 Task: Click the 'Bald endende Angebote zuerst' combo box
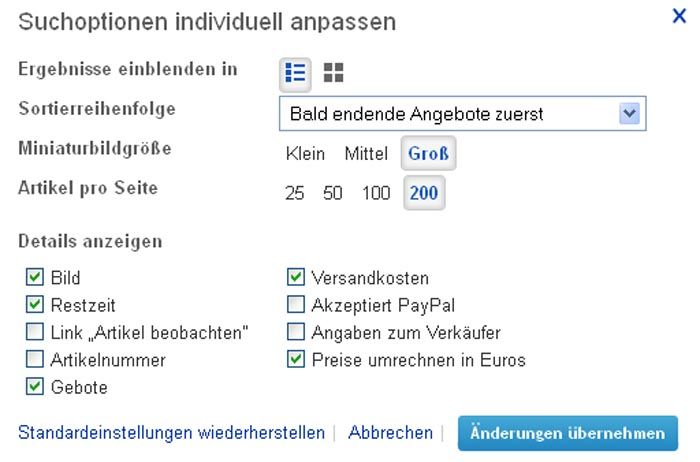click(450, 114)
